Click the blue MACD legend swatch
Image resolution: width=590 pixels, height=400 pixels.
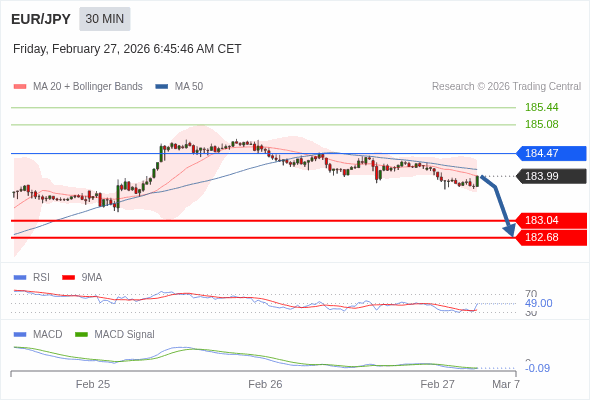[x=20, y=335]
